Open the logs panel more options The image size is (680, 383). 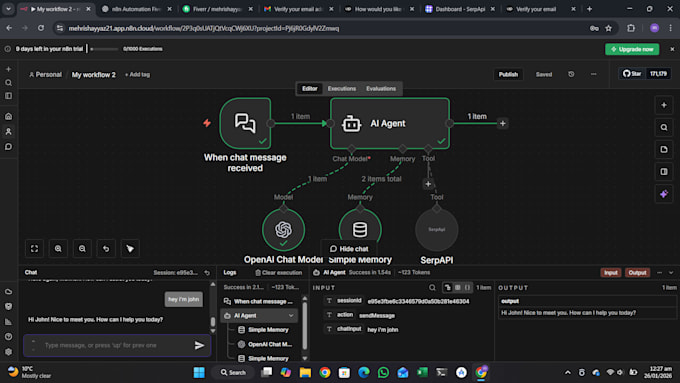659,272
